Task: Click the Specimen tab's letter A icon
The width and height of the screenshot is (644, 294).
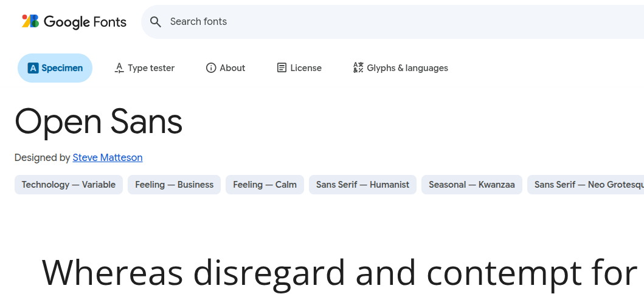Action: pyautogui.click(x=33, y=68)
